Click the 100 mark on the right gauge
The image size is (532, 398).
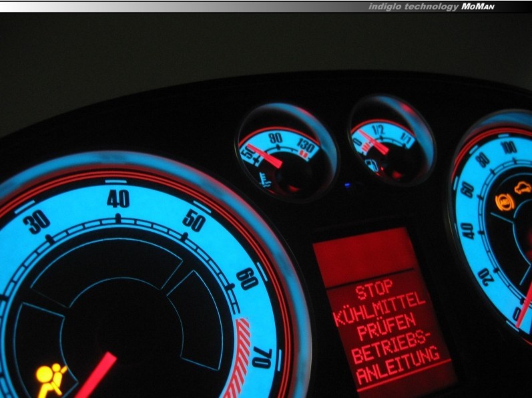click(509, 148)
